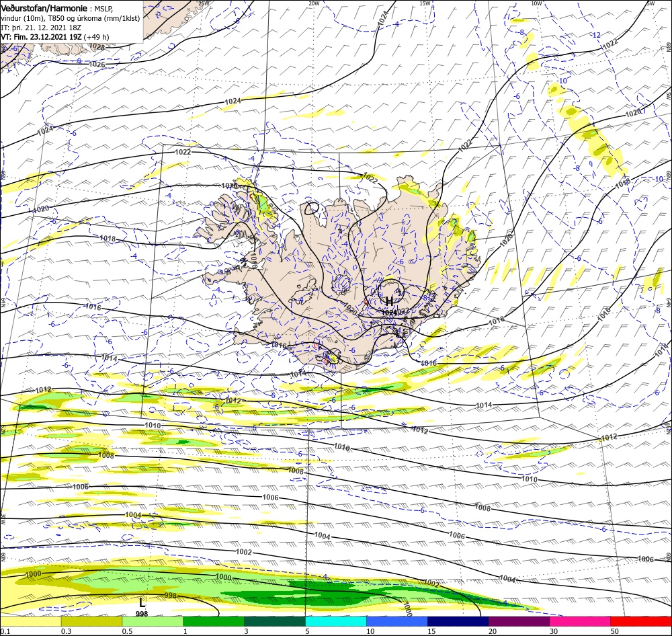Screen dimensions: 672x636
Task: Click the H high-pressure marker over Iceland
Action: click(389, 301)
